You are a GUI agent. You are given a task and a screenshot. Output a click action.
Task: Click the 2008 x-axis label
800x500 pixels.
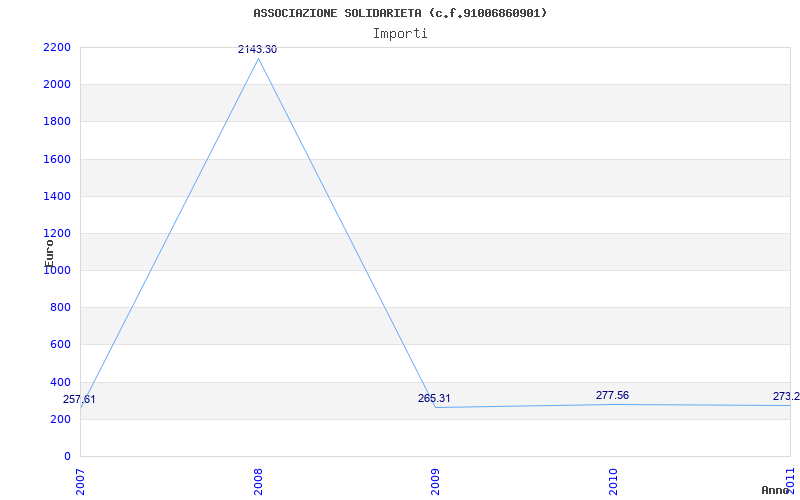coord(258,482)
